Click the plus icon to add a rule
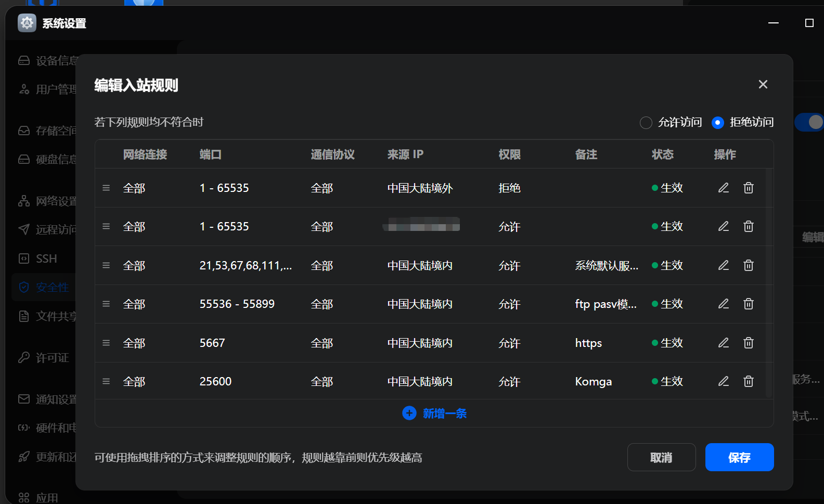Viewport: 824px width, 504px height. (409, 413)
